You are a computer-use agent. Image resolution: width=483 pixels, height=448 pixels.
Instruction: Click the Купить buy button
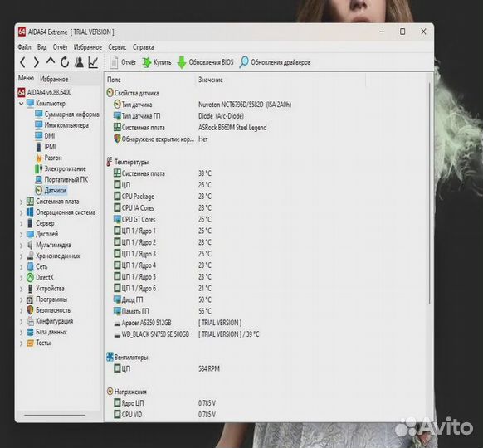[x=157, y=62]
